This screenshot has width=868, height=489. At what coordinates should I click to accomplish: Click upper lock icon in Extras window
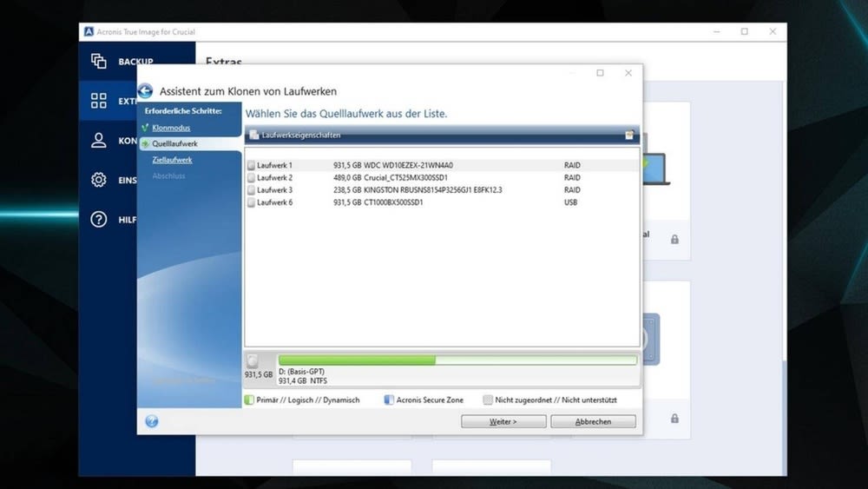point(674,239)
